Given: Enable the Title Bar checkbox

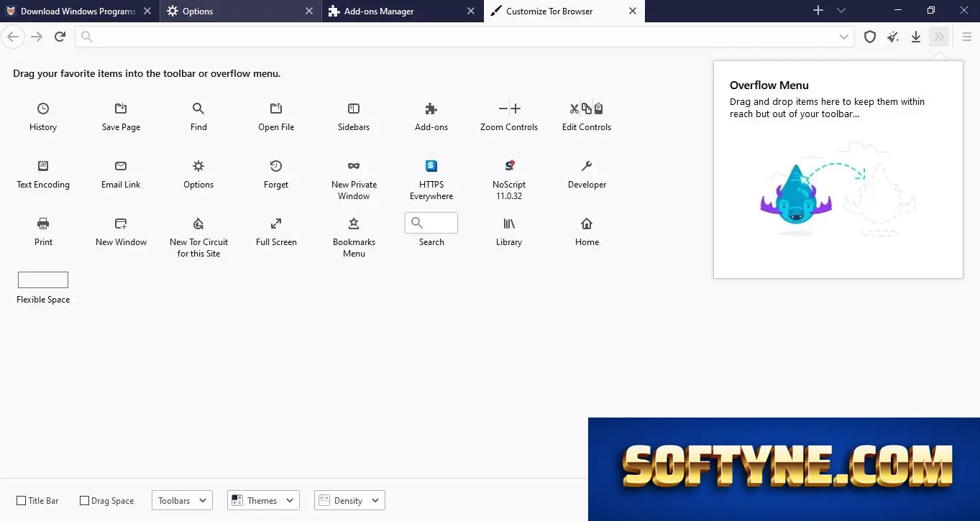Looking at the screenshot, I should (22, 500).
